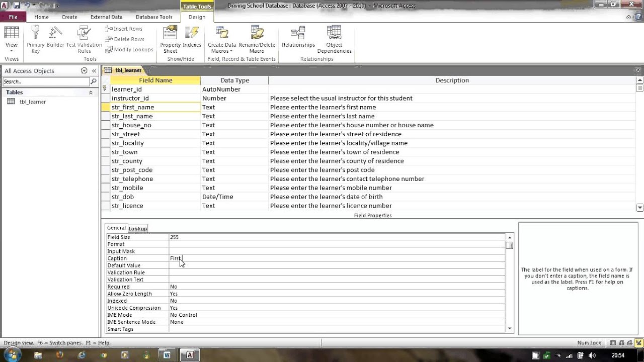Image resolution: width=644 pixels, height=362 pixels.
Task: Collapse the navigation pane with shutter button
Action: click(94, 71)
